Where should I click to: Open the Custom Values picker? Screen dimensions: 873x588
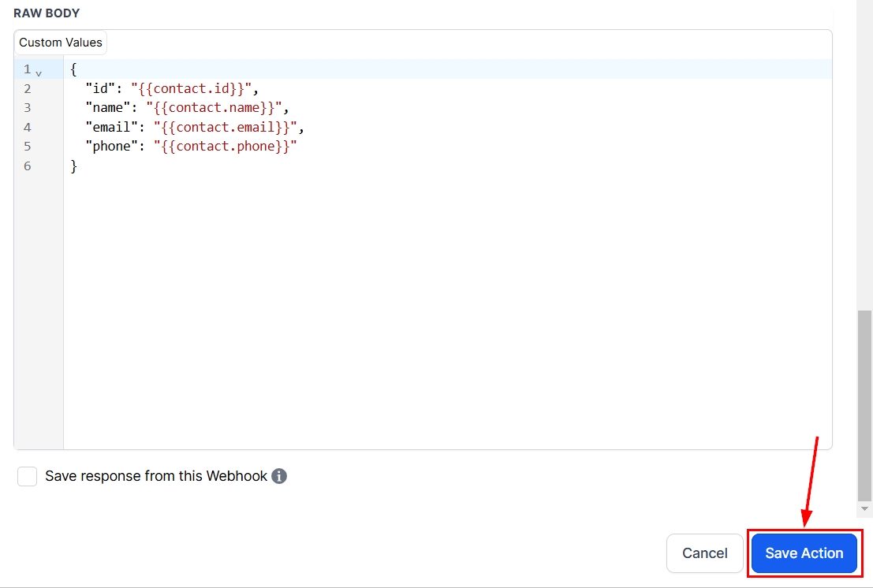(x=61, y=43)
